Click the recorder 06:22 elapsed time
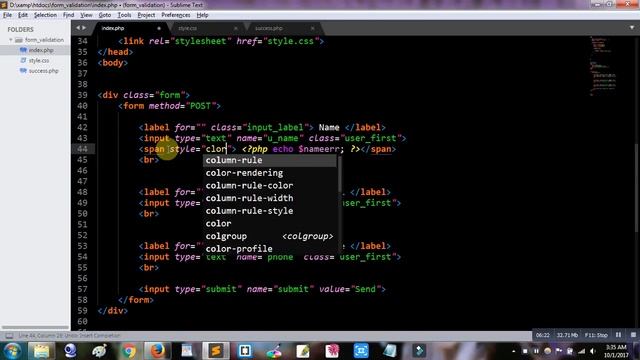This screenshot has width=640, height=360. (543, 335)
